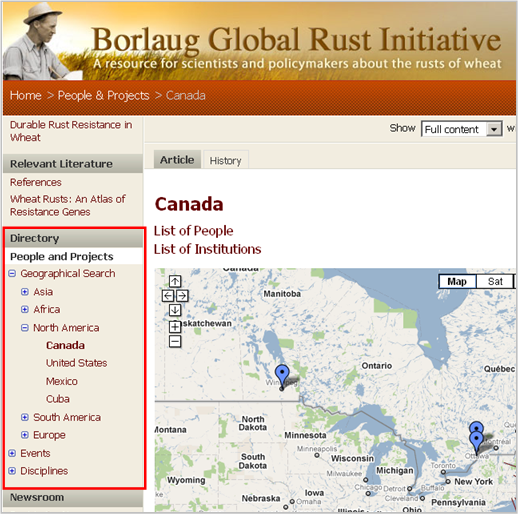Pan the map down with arrow button
Image resolution: width=518 pixels, height=514 pixels.
pyautogui.click(x=175, y=310)
